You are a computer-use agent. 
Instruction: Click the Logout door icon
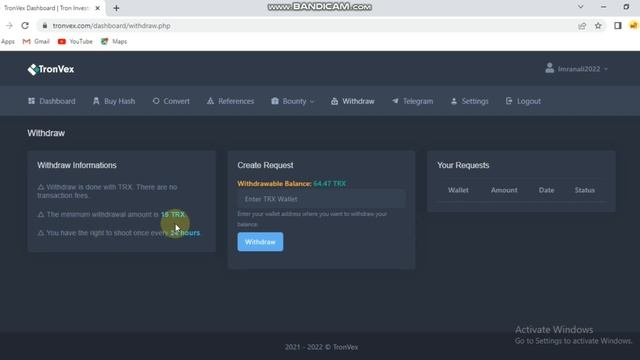pos(509,101)
